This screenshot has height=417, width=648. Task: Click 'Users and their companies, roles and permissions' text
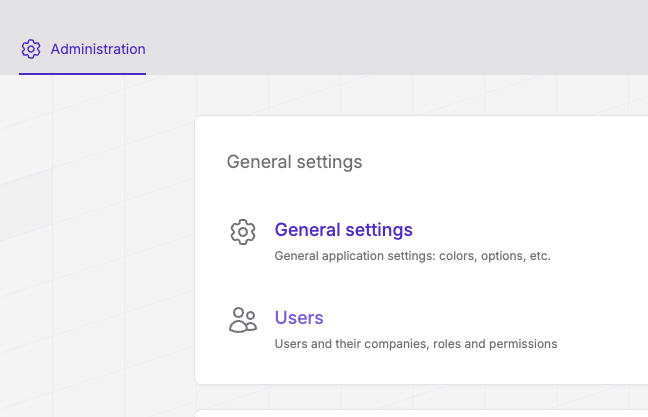point(416,344)
